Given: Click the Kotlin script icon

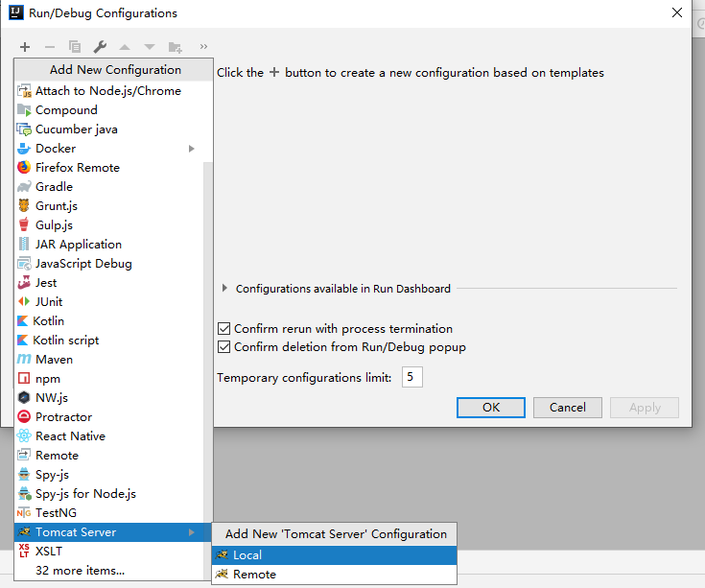Looking at the screenshot, I should (22, 341).
